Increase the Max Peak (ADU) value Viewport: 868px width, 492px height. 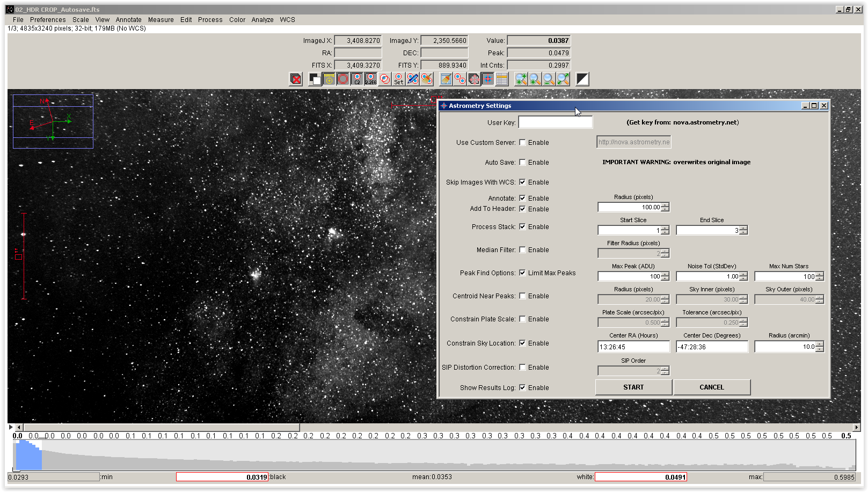point(665,274)
